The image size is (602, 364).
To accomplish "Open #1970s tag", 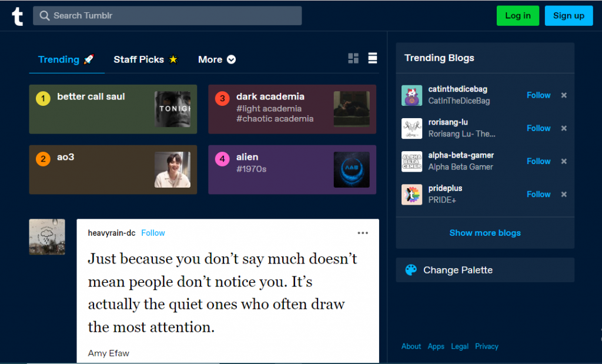I will coord(251,169).
